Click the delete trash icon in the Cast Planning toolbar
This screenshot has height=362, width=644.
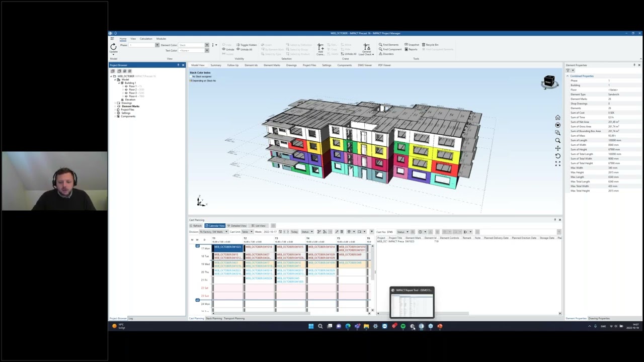[x=342, y=232]
